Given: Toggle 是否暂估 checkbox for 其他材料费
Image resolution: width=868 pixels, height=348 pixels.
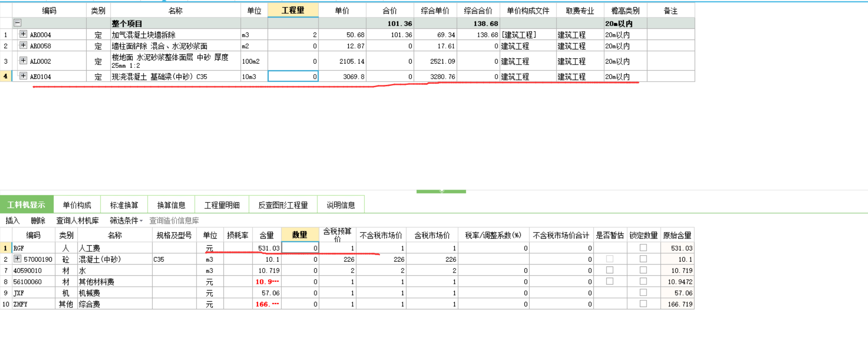Looking at the screenshot, I should [610, 281].
